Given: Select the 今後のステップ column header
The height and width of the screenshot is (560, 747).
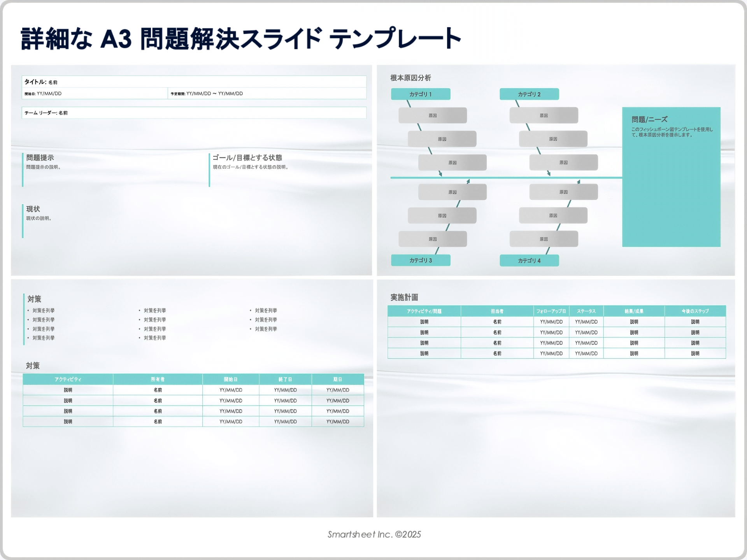Looking at the screenshot, I should coord(695,311).
